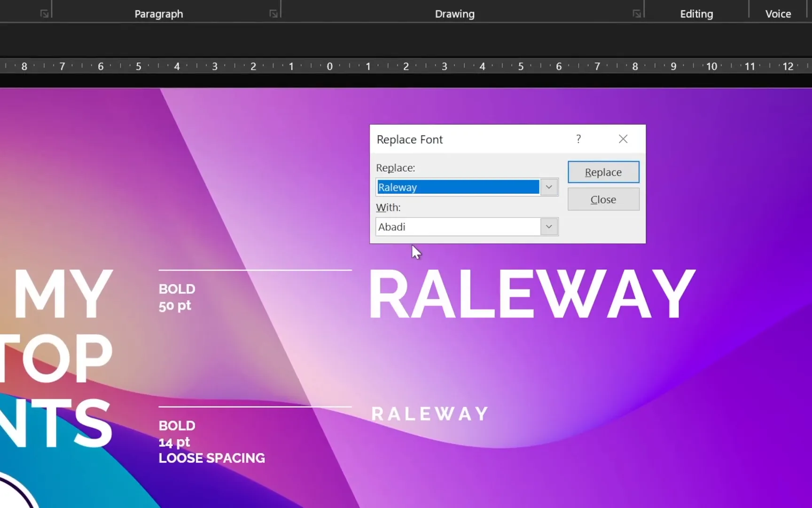Click the Editing group label in ribbon
The width and height of the screenshot is (812, 508).
696,14
